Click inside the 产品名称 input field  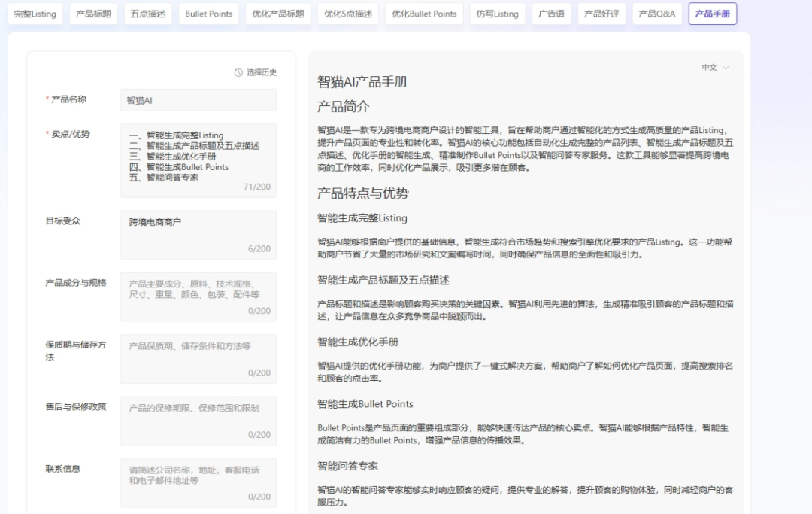click(197, 99)
